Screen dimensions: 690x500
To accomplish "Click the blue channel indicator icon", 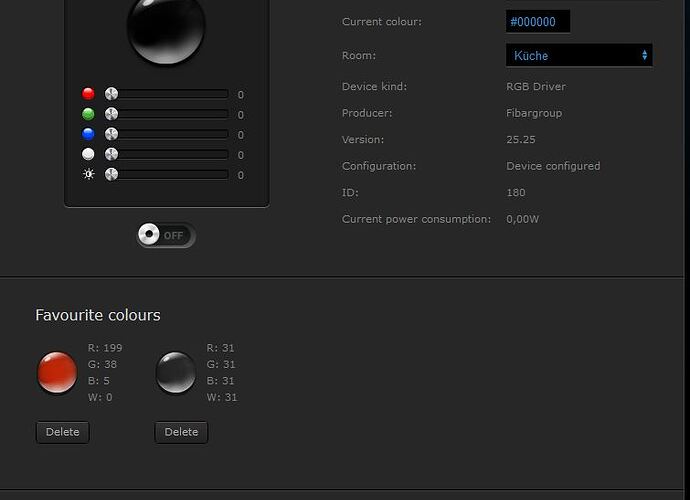I will (x=88, y=134).
